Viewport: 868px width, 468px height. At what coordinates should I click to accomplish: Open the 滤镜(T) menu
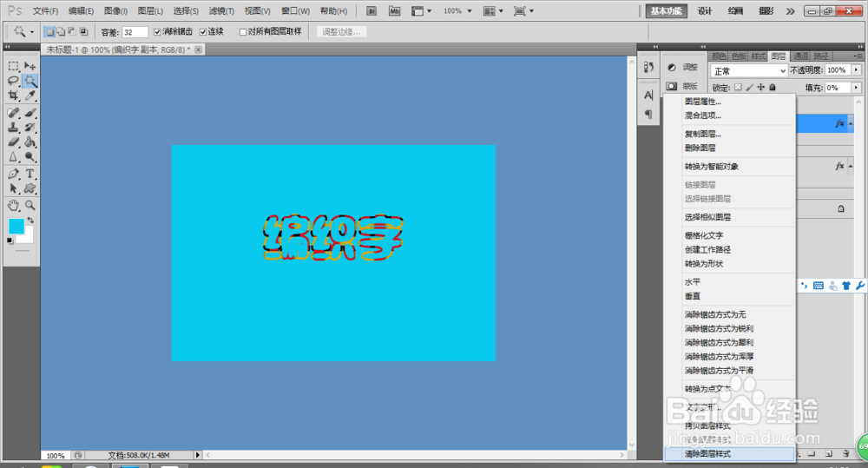(220, 11)
